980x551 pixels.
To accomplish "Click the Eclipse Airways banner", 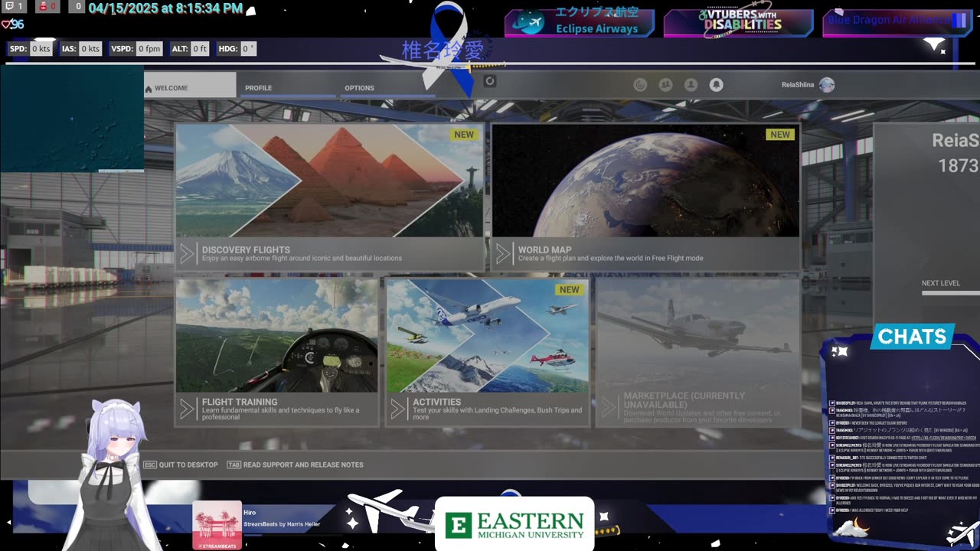I will [x=580, y=22].
